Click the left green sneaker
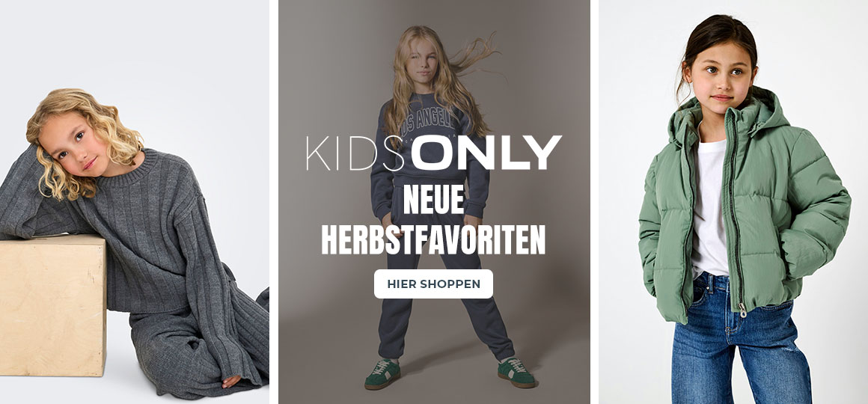Viewport: 868px width, 404px height. tap(382, 373)
